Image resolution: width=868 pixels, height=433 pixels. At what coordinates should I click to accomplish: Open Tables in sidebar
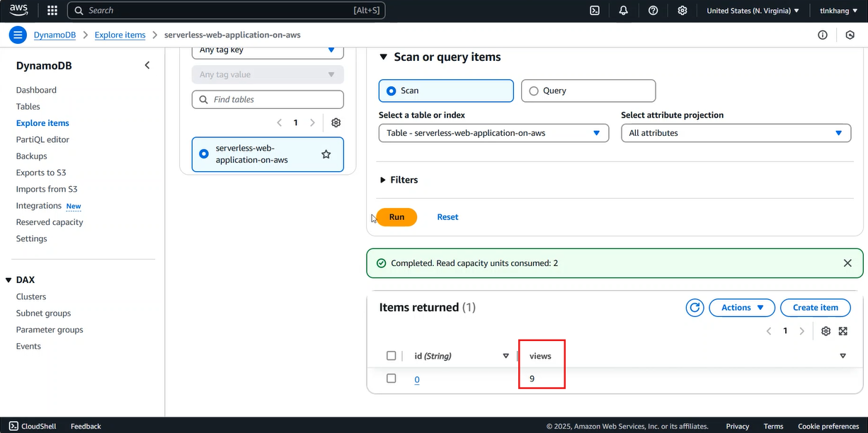pyautogui.click(x=28, y=106)
